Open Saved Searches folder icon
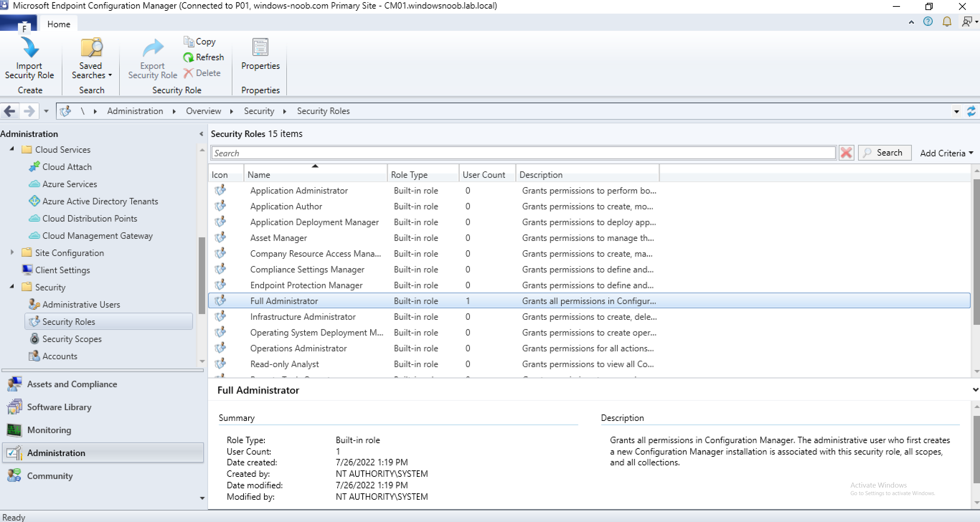 click(x=91, y=48)
